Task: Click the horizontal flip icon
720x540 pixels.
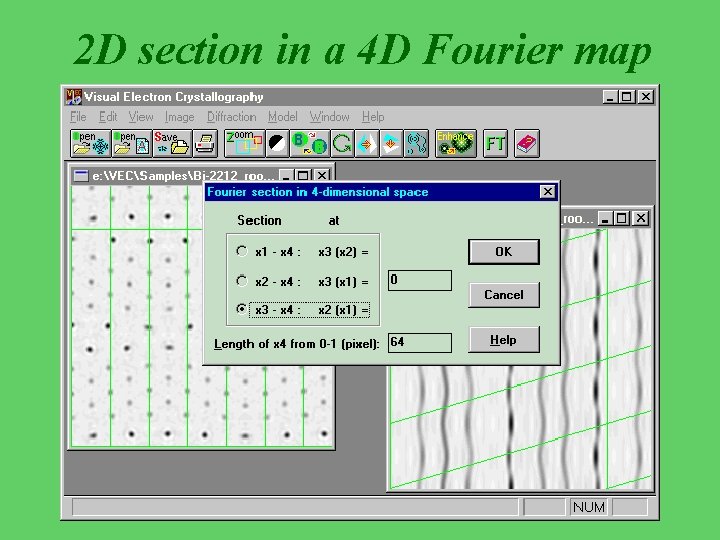Action: (366, 143)
